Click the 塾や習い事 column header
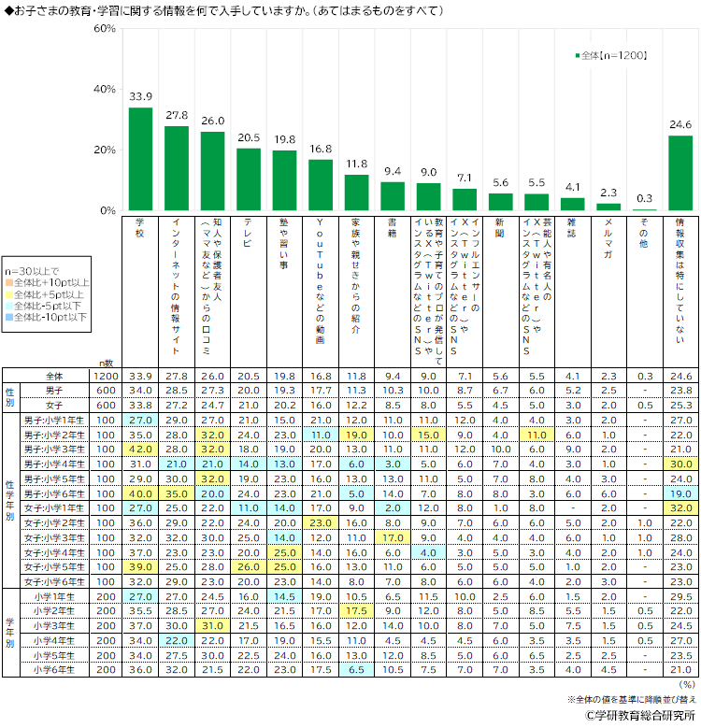Image resolution: width=701 pixels, height=728 pixels. point(284,252)
